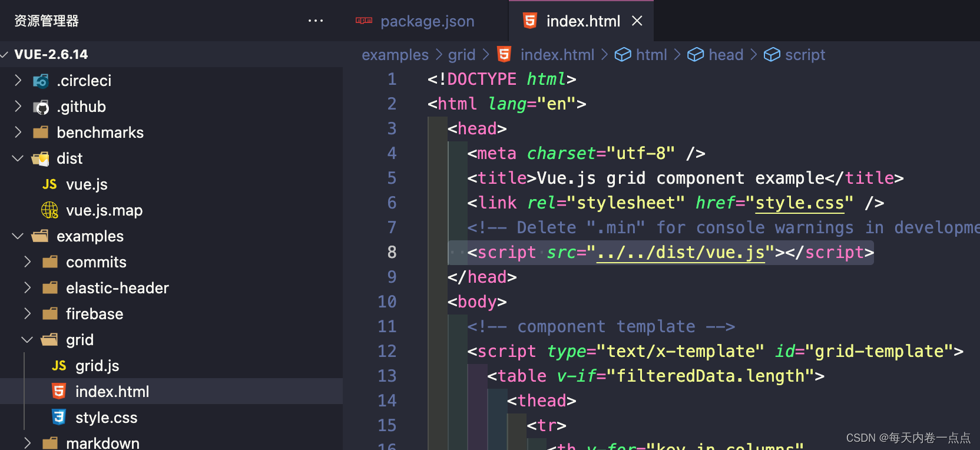Click the opening body tag on line 10
The image size is (980, 450).
pyautogui.click(x=477, y=302)
